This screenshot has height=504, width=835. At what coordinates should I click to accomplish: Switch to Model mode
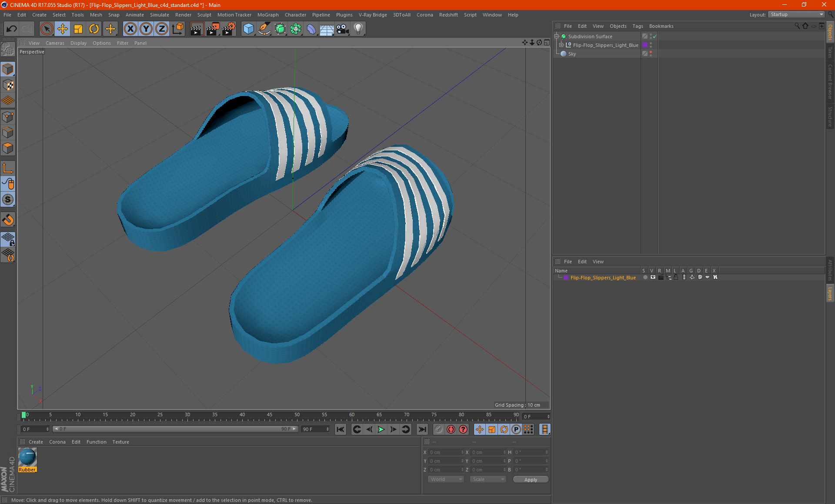(x=8, y=70)
